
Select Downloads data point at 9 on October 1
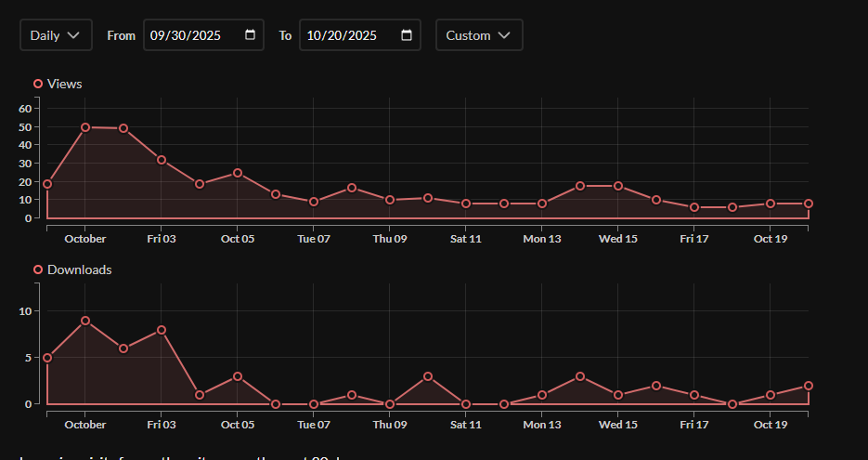(x=85, y=321)
